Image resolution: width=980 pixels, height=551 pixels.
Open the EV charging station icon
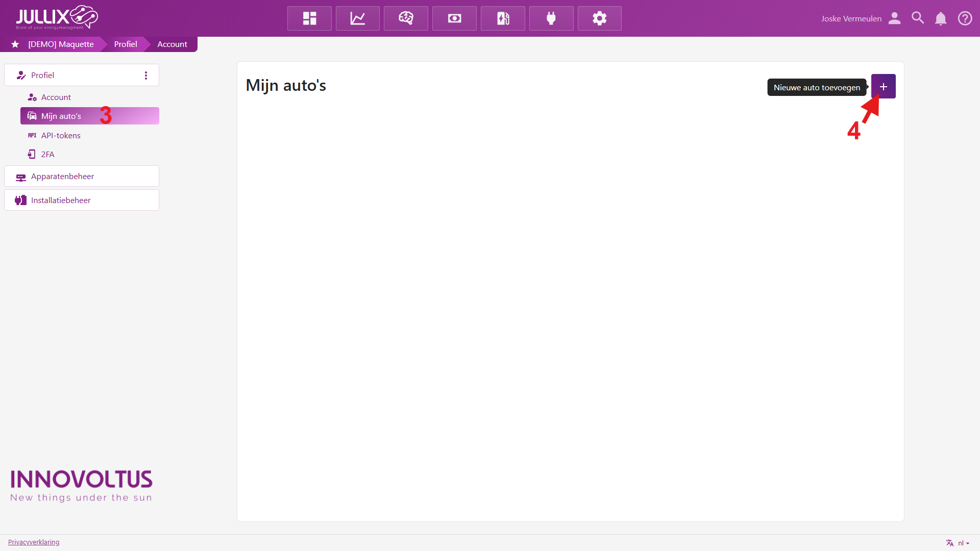click(503, 18)
